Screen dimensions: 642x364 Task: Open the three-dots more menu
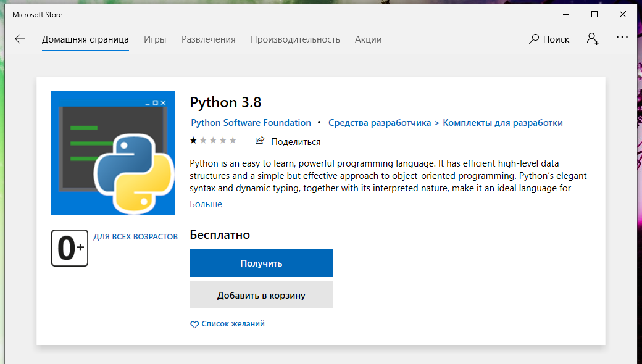pyautogui.click(x=622, y=38)
